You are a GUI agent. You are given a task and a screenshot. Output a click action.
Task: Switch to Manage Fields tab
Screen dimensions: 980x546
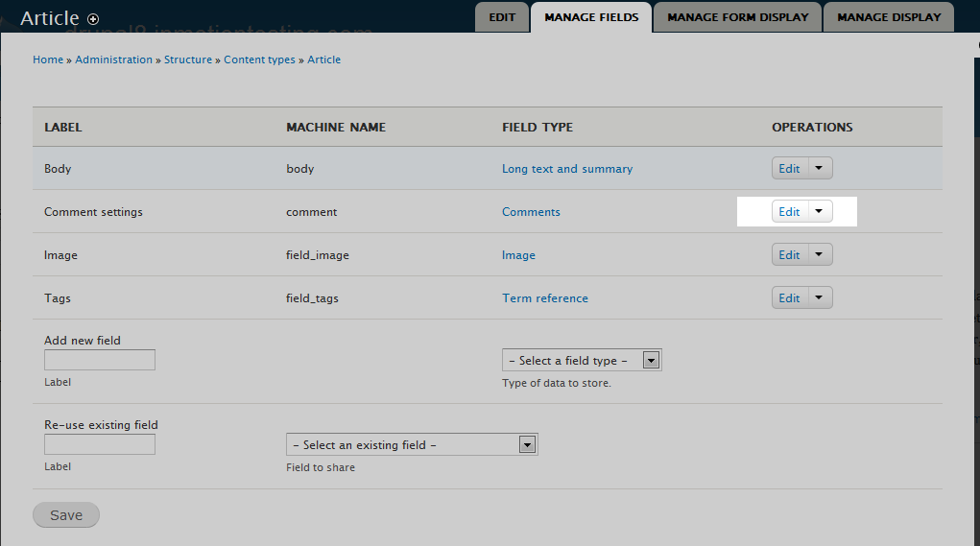(591, 17)
